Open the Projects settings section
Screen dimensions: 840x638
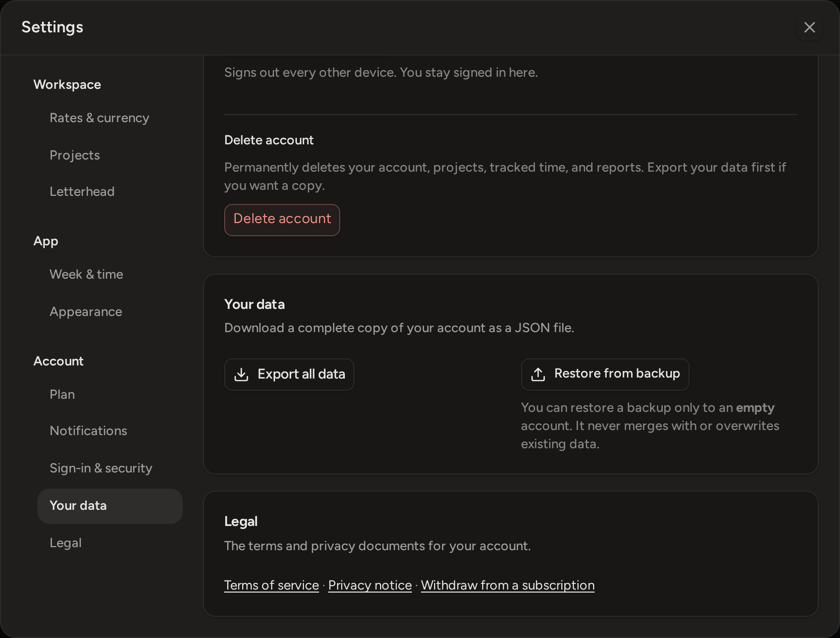click(x=110, y=155)
